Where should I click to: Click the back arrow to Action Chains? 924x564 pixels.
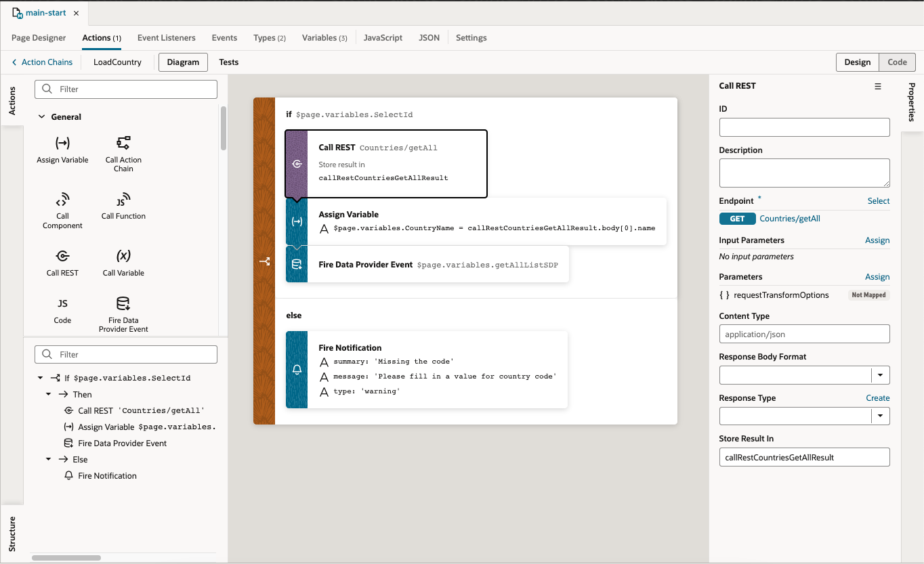[14, 62]
